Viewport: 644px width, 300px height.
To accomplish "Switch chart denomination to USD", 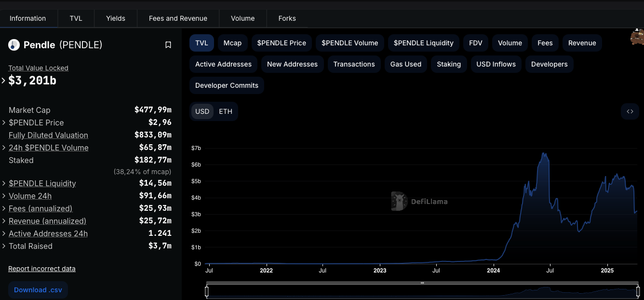I will (202, 111).
